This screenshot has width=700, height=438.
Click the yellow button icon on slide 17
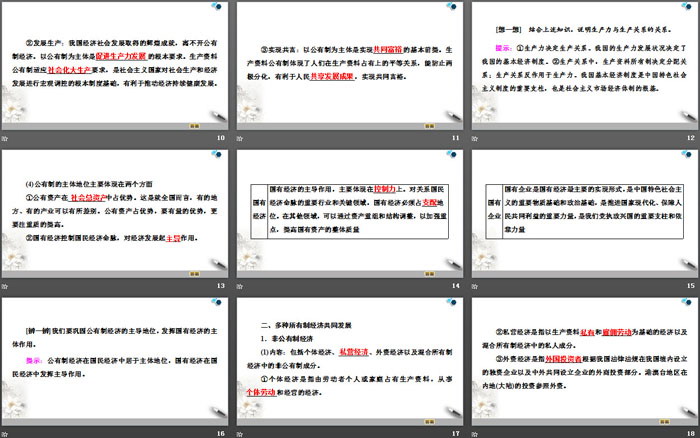pos(429,422)
